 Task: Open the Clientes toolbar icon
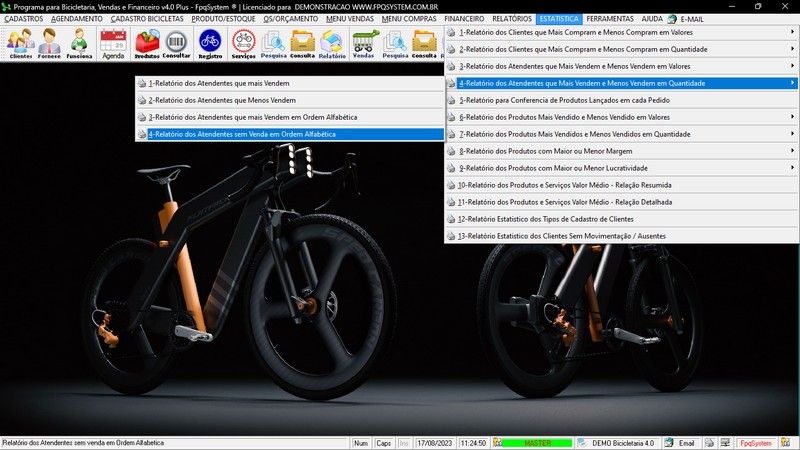(21, 43)
